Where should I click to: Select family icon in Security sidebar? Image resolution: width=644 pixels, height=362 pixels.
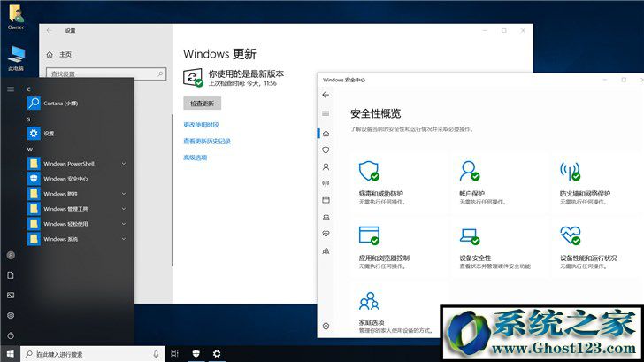[326, 250]
